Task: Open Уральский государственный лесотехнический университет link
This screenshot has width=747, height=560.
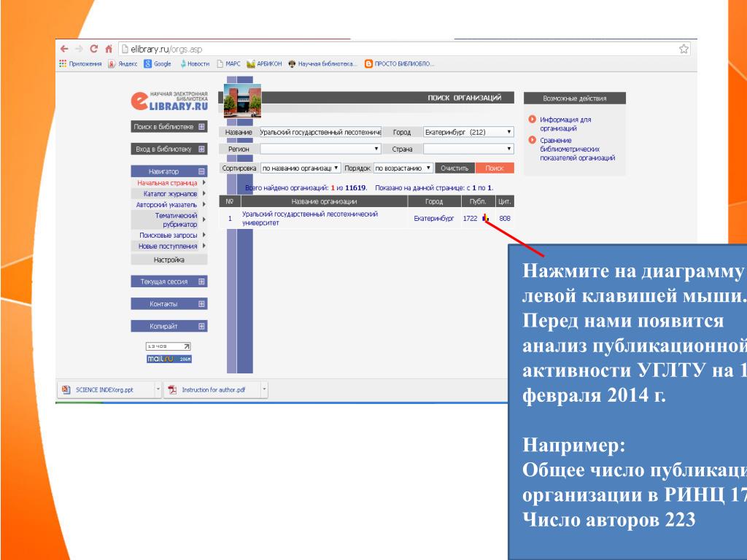Action: coord(310,218)
